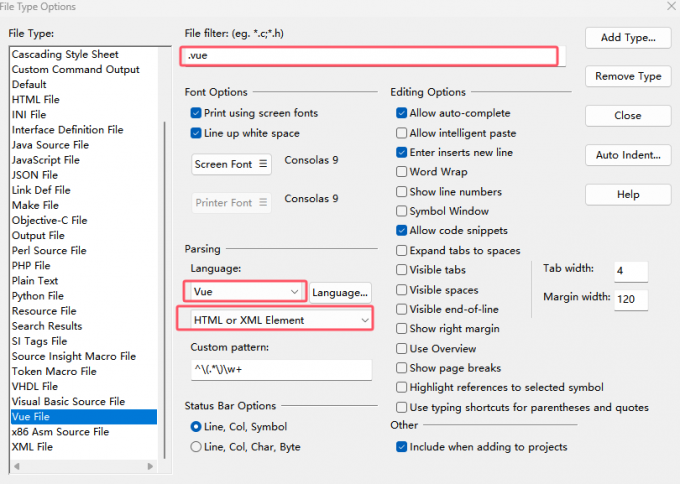680x484 pixels.
Task: Open the Auto Indent... settings
Action: pyautogui.click(x=627, y=155)
